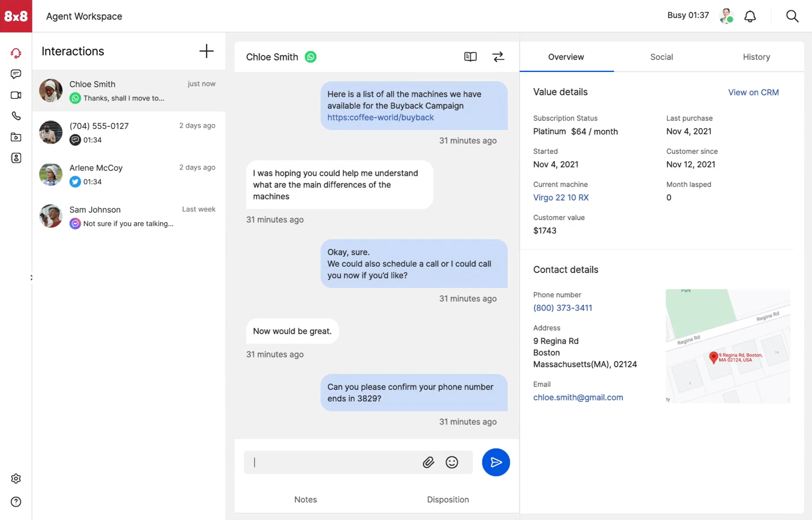
Task: Switch to the History tab
Action: pyautogui.click(x=756, y=57)
